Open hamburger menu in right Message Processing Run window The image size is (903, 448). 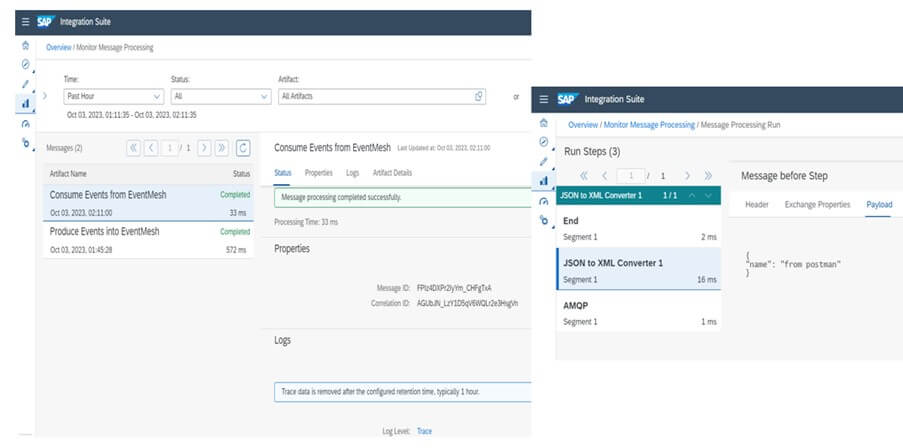[x=544, y=99]
